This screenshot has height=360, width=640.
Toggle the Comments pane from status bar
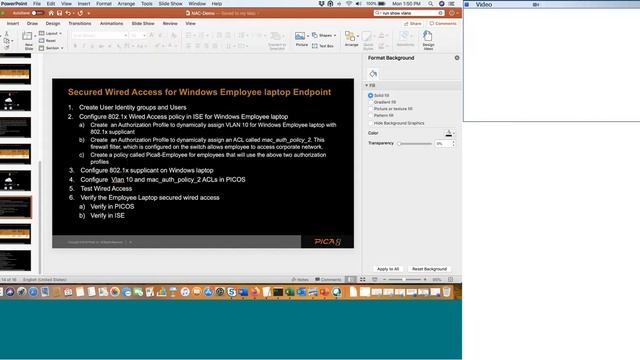(x=328, y=280)
